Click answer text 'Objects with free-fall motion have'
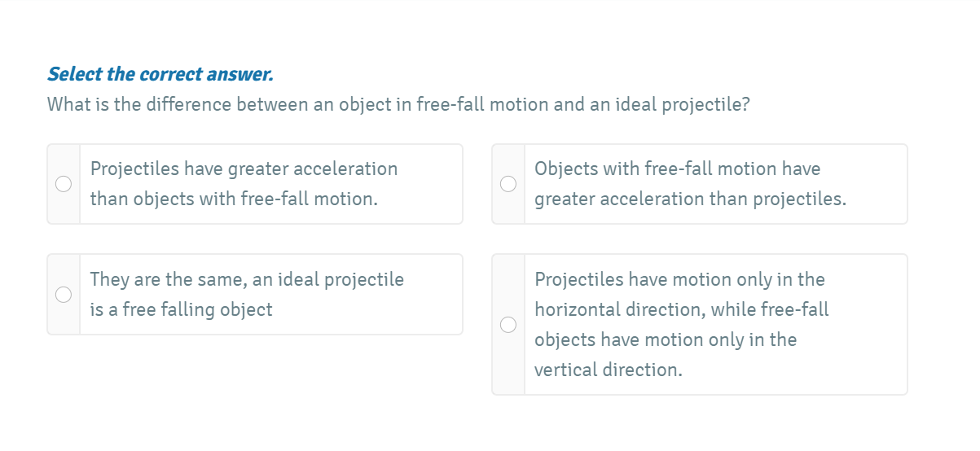Screen dimensions: 980x451 677,169
